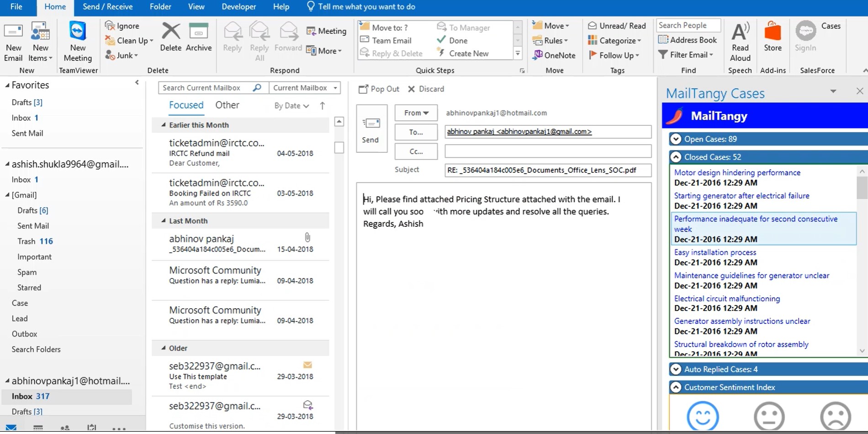
Task: Open the Help tab
Action: [x=281, y=7]
